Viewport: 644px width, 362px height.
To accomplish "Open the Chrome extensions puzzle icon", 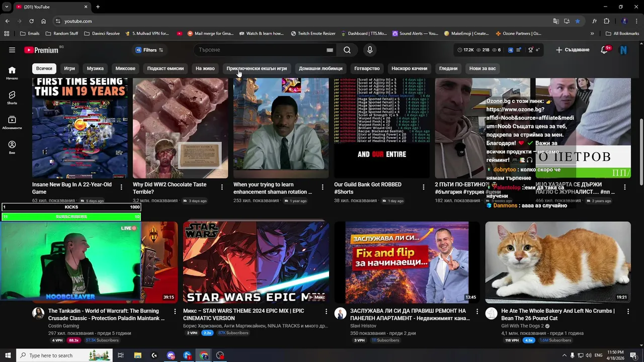I will pyautogui.click(x=607, y=21).
